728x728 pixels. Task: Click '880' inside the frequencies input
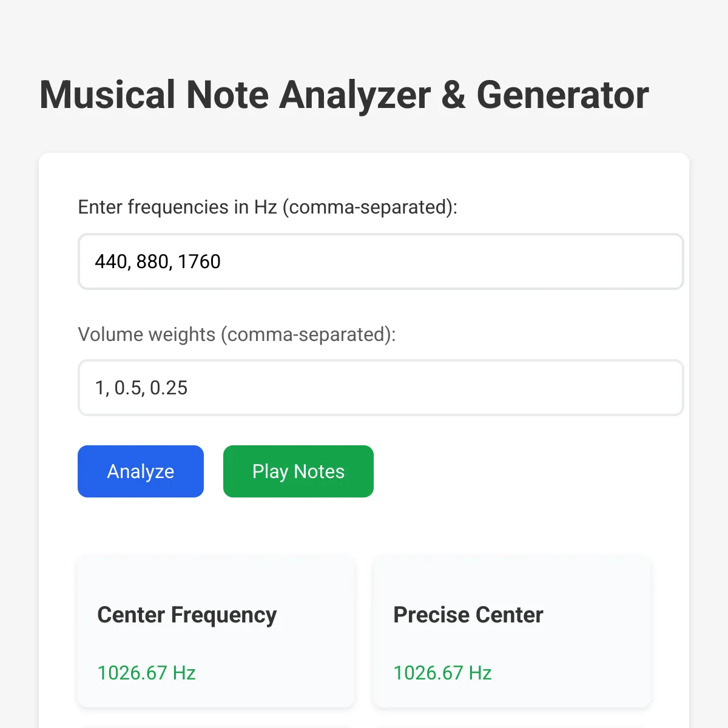pyautogui.click(x=153, y=261)
